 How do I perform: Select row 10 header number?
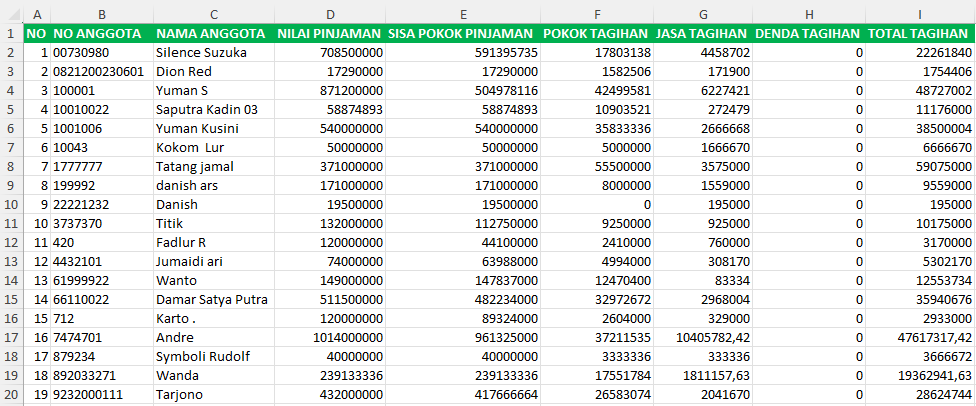click(x=11, y=204)
